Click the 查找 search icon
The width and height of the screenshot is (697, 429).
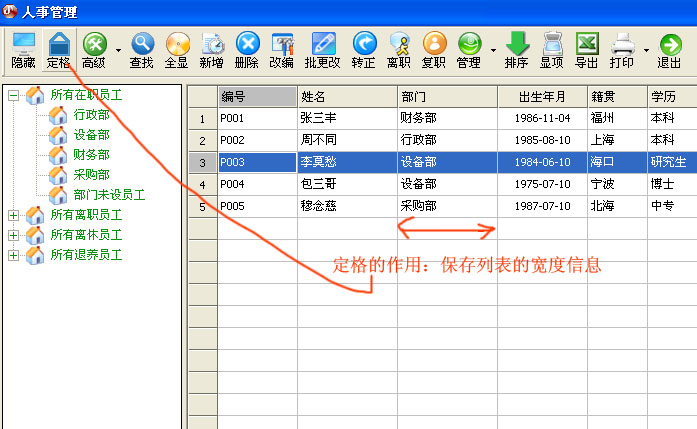pos(142,50)
